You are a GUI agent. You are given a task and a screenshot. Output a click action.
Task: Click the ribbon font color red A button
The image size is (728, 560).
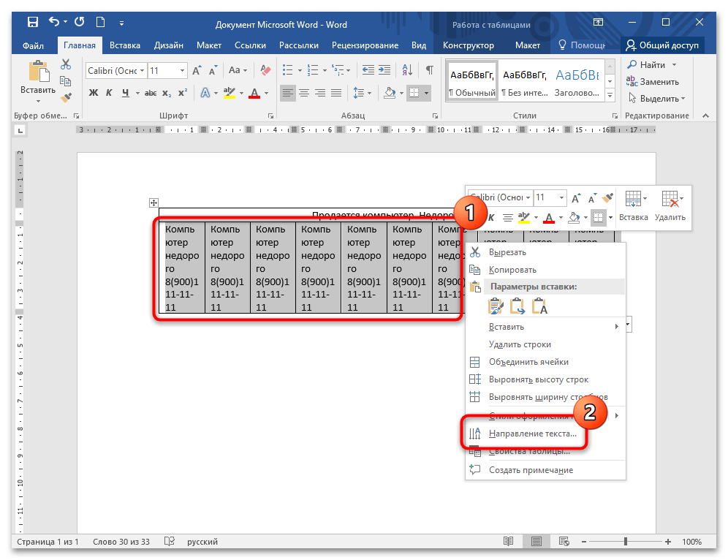(254, 93)
